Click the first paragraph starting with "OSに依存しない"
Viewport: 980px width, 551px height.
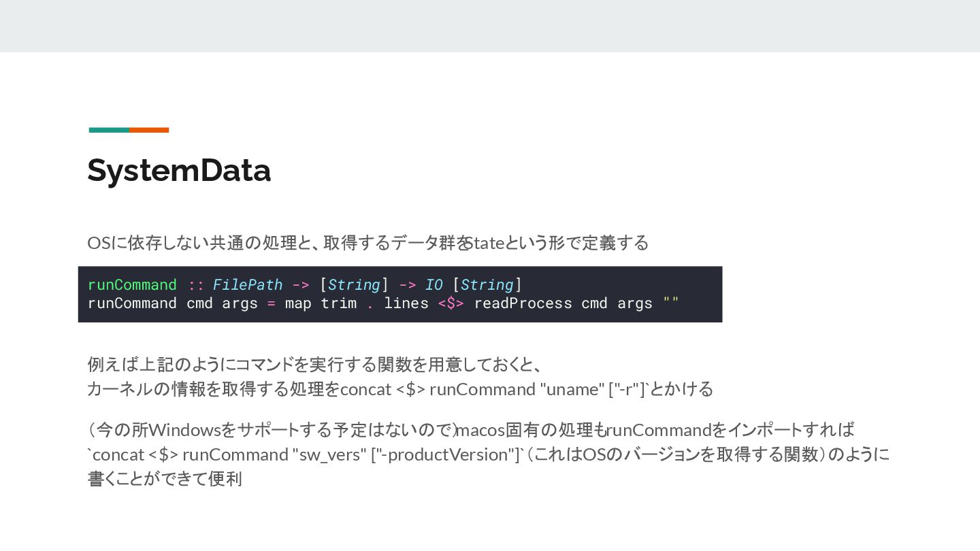pos(367,243)
